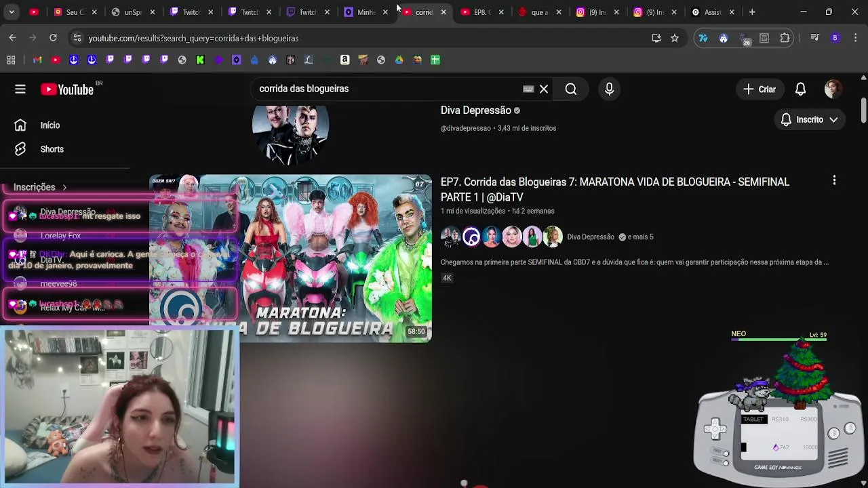Open the browser profile B avatar

[x=835, y=38]
